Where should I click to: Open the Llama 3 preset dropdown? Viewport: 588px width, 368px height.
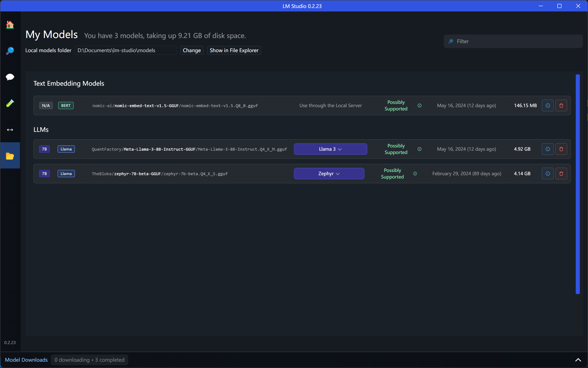331,149
